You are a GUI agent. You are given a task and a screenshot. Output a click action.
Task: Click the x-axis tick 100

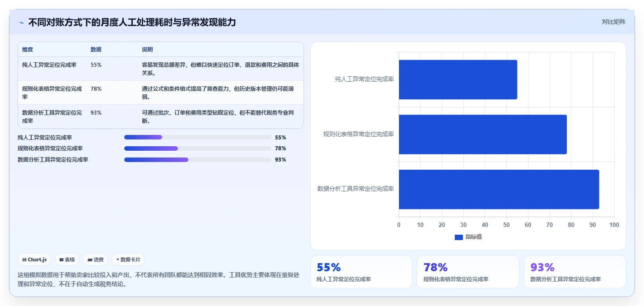coord(614,225)
